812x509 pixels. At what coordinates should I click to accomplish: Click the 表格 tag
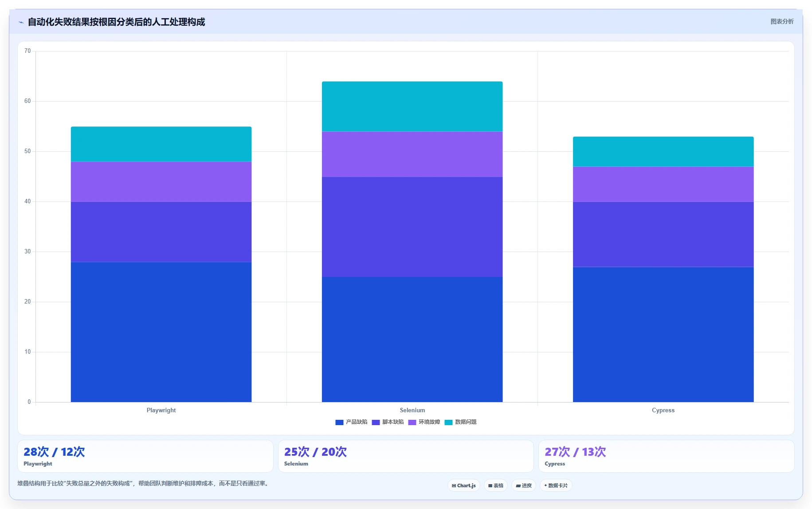495,485
